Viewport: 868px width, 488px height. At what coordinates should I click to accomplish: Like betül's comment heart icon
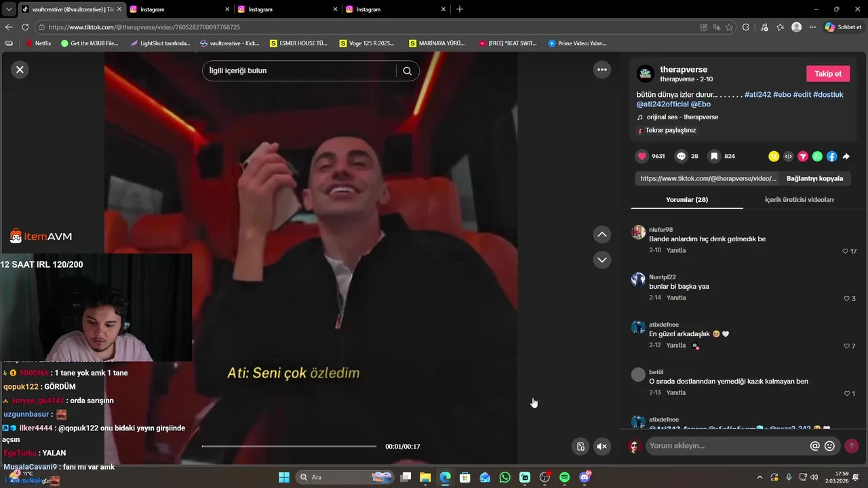(846, 394)
